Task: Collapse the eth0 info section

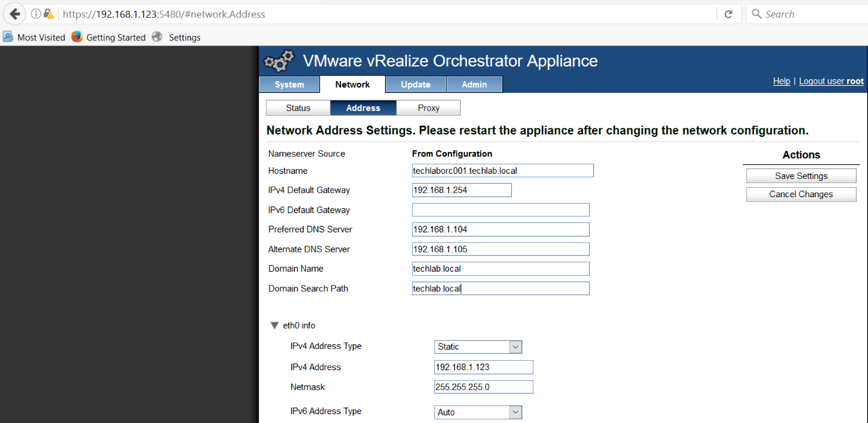Action: click(x=274, y=325)
